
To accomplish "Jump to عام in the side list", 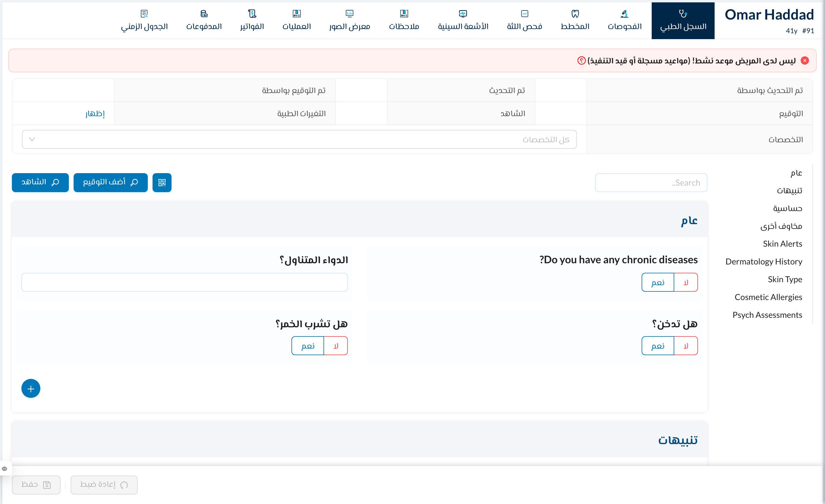I will coord(796,173).
